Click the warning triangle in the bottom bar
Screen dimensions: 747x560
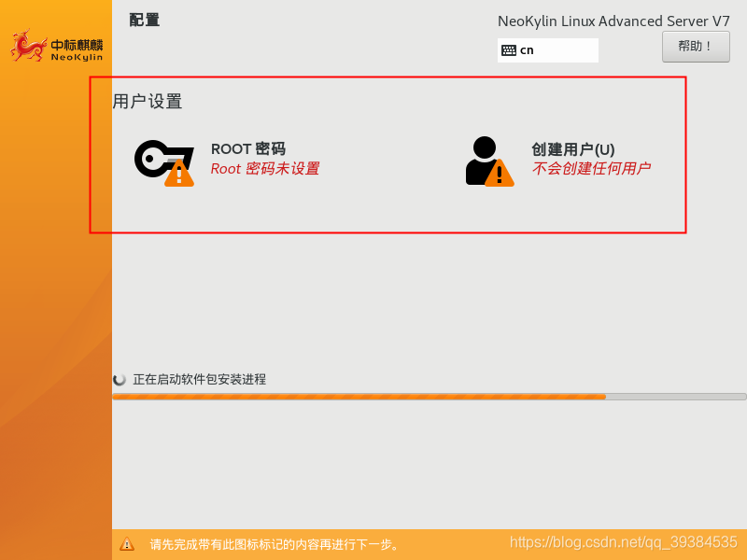[127, 544]
